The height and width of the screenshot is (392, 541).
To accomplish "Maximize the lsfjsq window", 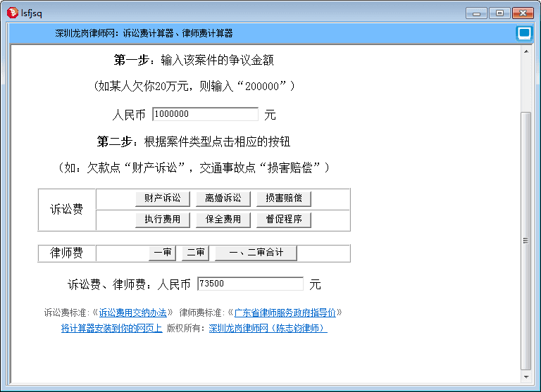I will point(499,13).
